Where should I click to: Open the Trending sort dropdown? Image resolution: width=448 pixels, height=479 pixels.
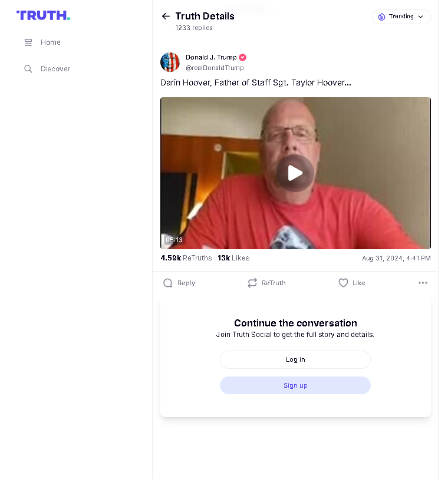tap(401, 16)
